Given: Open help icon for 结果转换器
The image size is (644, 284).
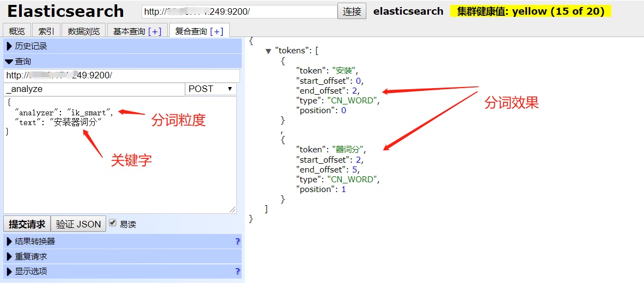Looking at the screenshot, I should [x=237, y=242].
